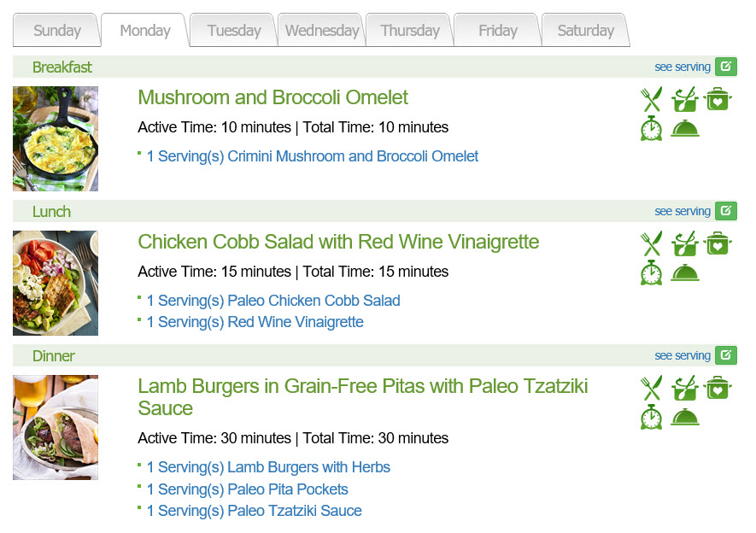This screenshot has height=533, width=756.
Task: Click the stopwatch icon for Chicken Cobb Salad
Action: 652,272
